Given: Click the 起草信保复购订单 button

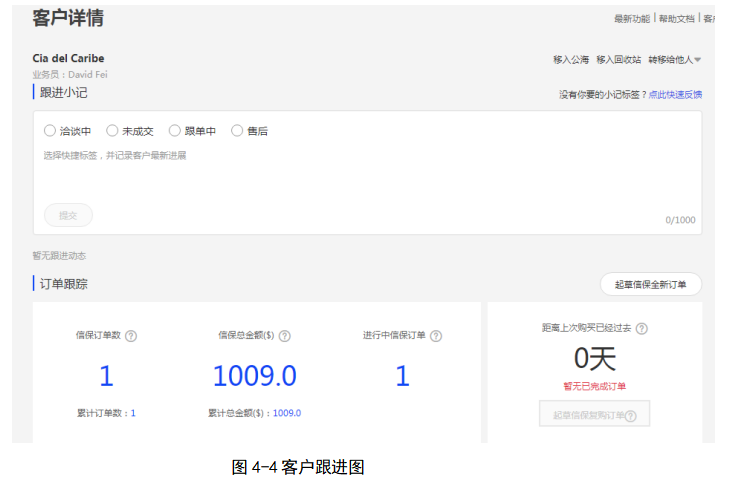Looking at the screenshot, I should (x=594, y=414).
